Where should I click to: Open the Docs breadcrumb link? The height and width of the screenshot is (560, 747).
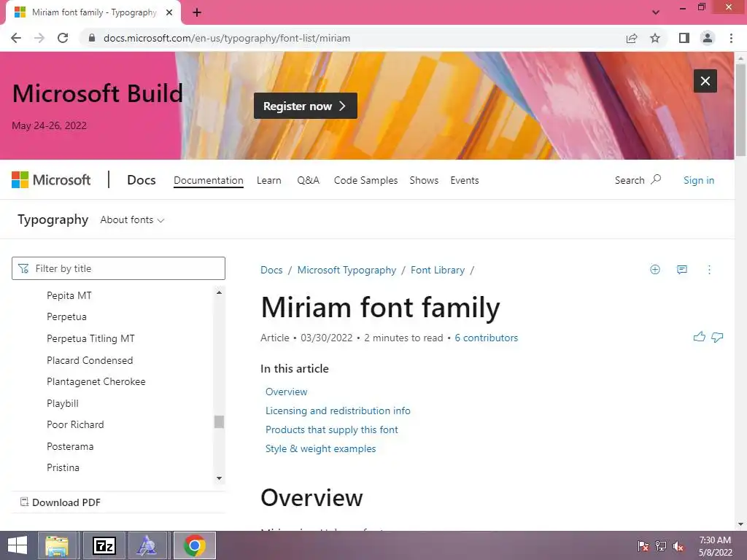click(x=271, y=270)
